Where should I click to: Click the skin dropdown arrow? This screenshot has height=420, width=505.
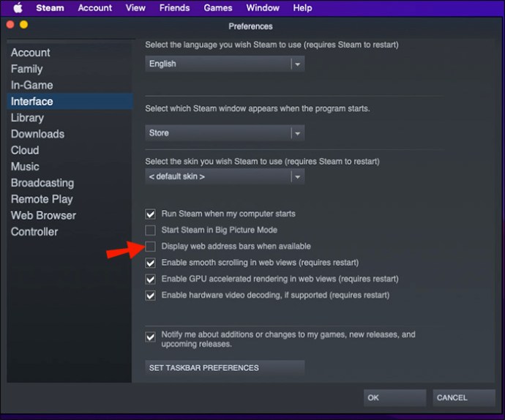point(298,176)
